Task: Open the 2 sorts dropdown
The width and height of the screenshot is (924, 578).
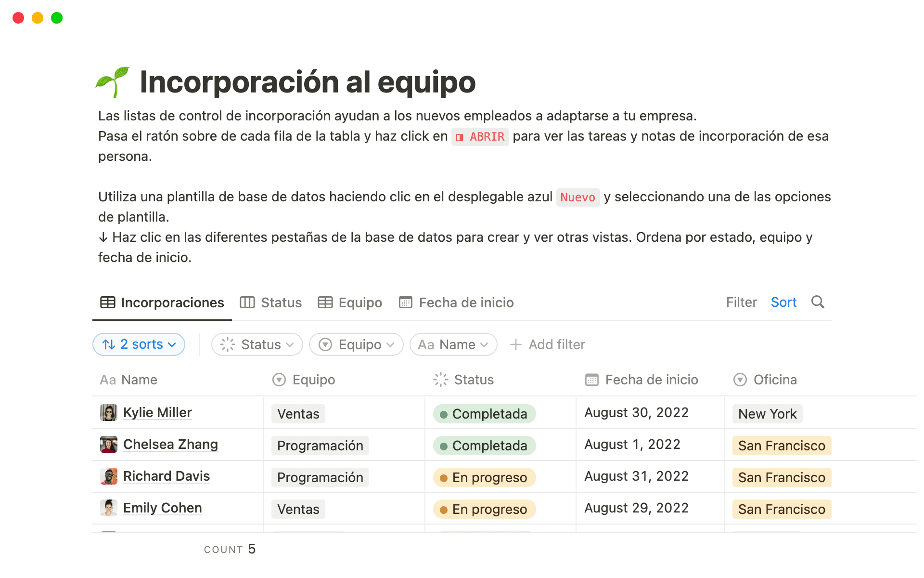Action: (139, 344)
